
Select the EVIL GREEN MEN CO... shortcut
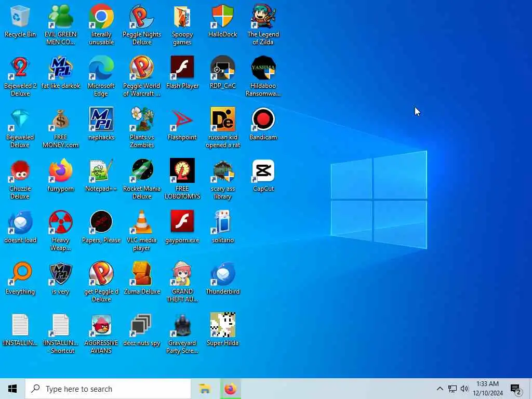pyautogui.click(x=60, y=25)
